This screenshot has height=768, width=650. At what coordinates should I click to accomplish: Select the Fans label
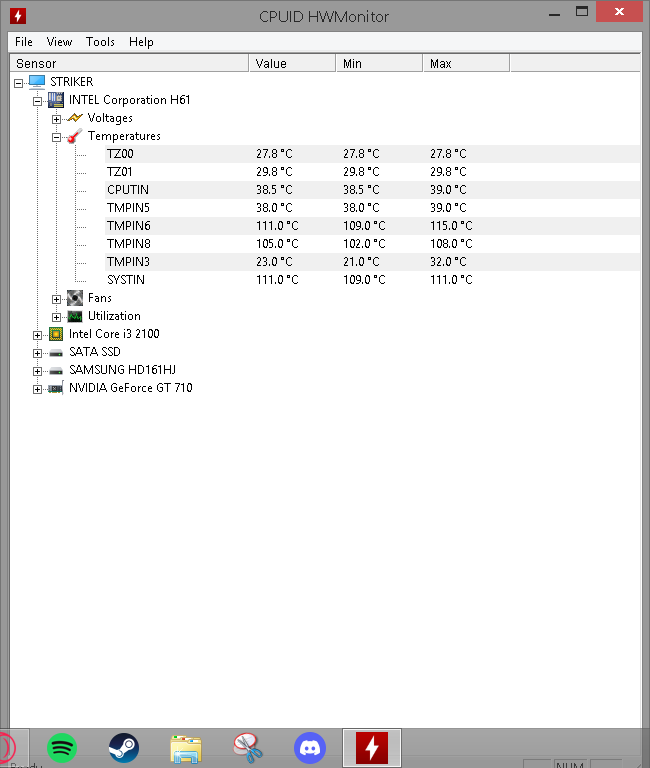pyautogui.click(x=100, y=298)
